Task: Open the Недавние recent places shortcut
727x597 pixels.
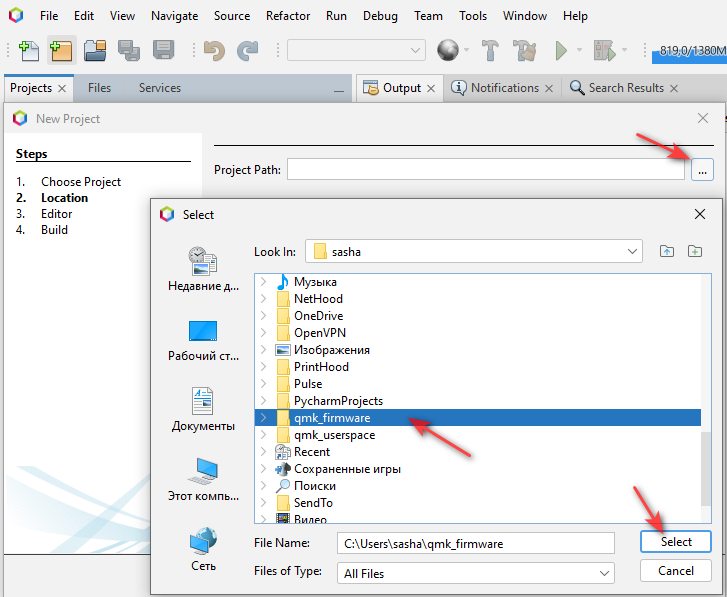Action: [x=203, y=270]
